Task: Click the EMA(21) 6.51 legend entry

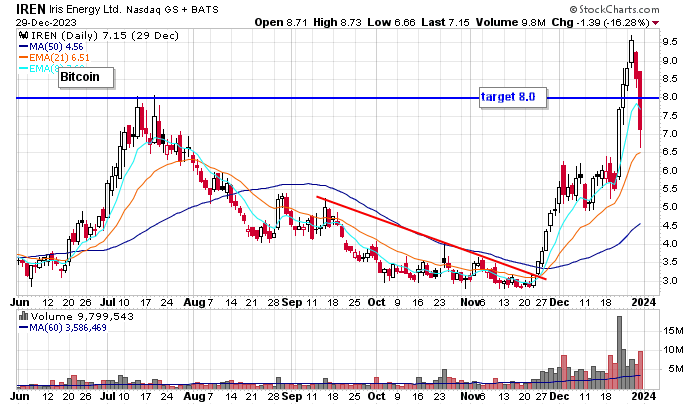Action: coord(54,58)
